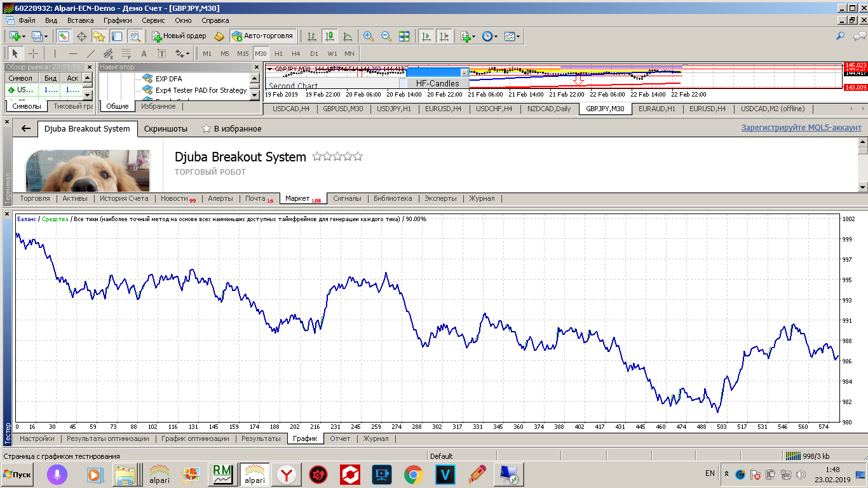This screenshot has height=488, width=868.
Task: Open Windows Пуск start button
Action: coord(18,474)
